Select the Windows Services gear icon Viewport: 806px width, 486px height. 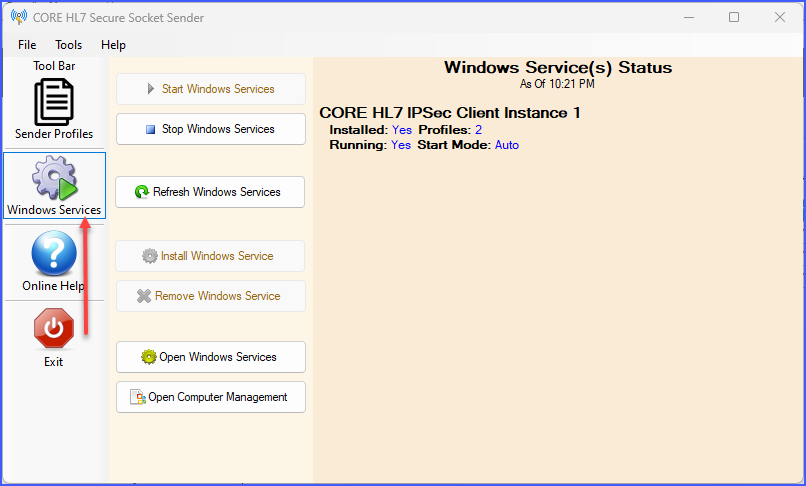(54, 178)
